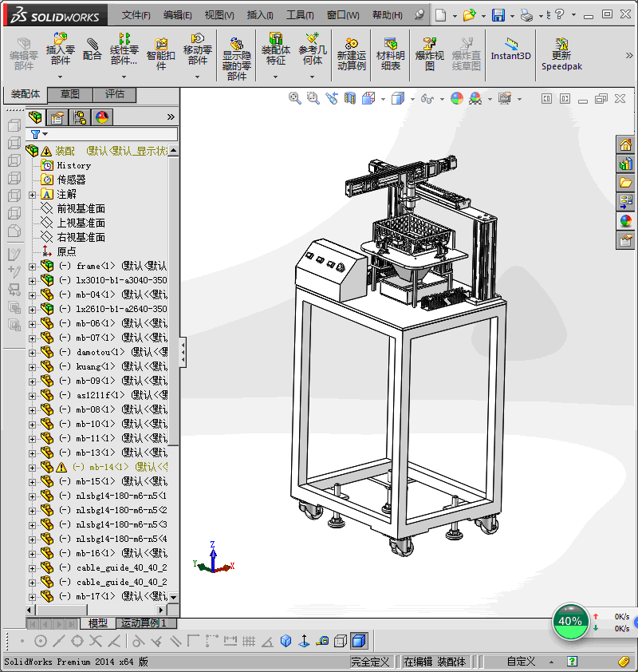The width and height of the screenshot is (638, 672).
Task: Select 前视基准面 in tree
Action: coord(81,209)
